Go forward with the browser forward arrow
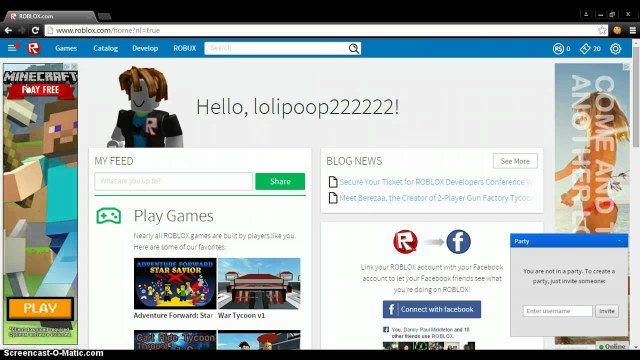Viewport: 640px width, 360px height. click(x=22, y=30)
